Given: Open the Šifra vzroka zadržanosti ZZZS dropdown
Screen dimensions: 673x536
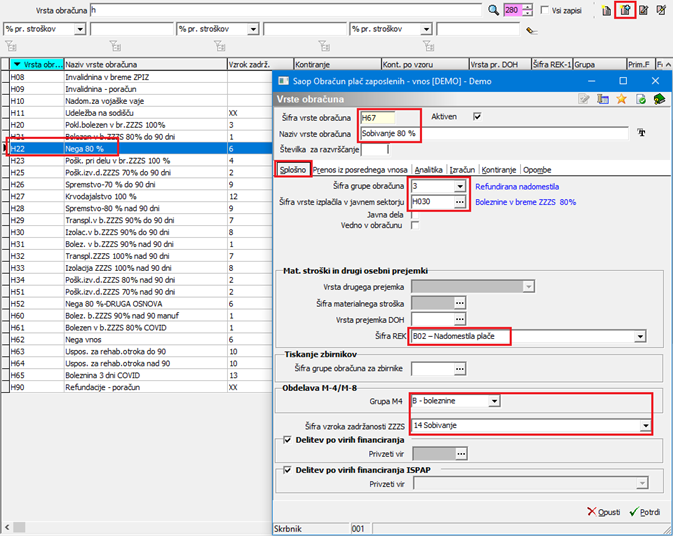Looking at the screenshot, I should [x=645, y=426].
